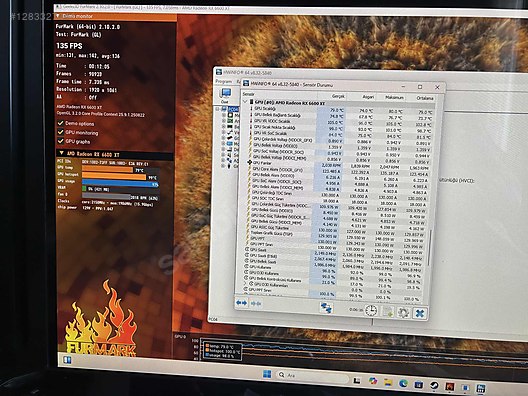Viewport: 528px width, 396px height.
Task: Toggle the GPU graphs checkbox
Action: coord(61,141)
